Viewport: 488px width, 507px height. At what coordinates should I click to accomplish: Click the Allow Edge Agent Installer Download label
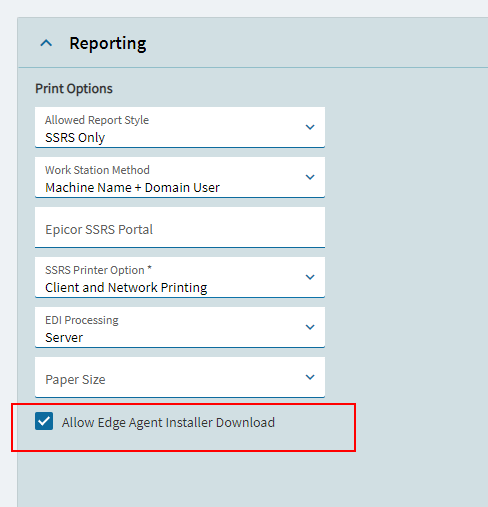[168, 423]
